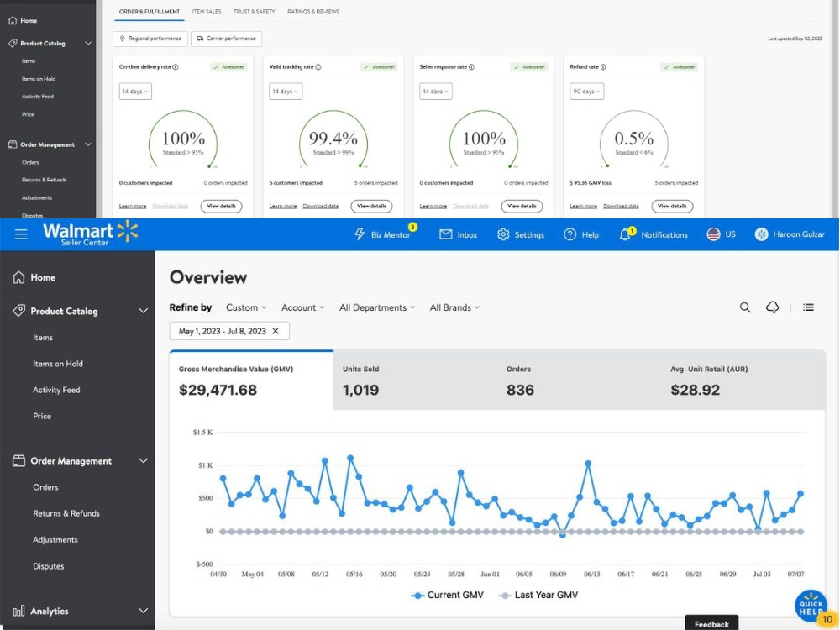
Task: Open the All Brands dropdown
Action: coord(454,307)
